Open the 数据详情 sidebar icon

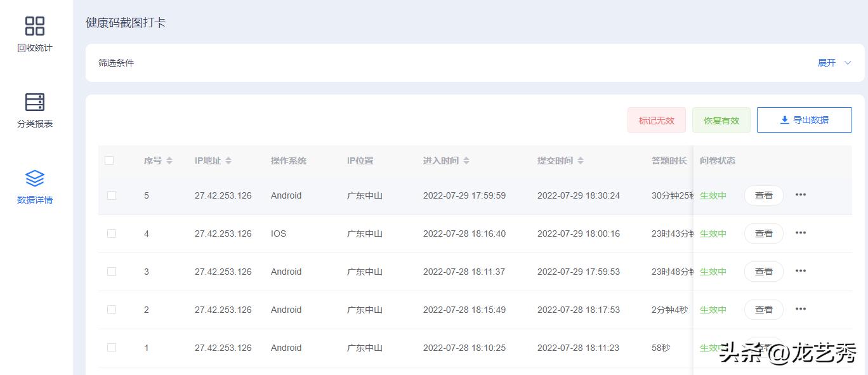[35, 178]
